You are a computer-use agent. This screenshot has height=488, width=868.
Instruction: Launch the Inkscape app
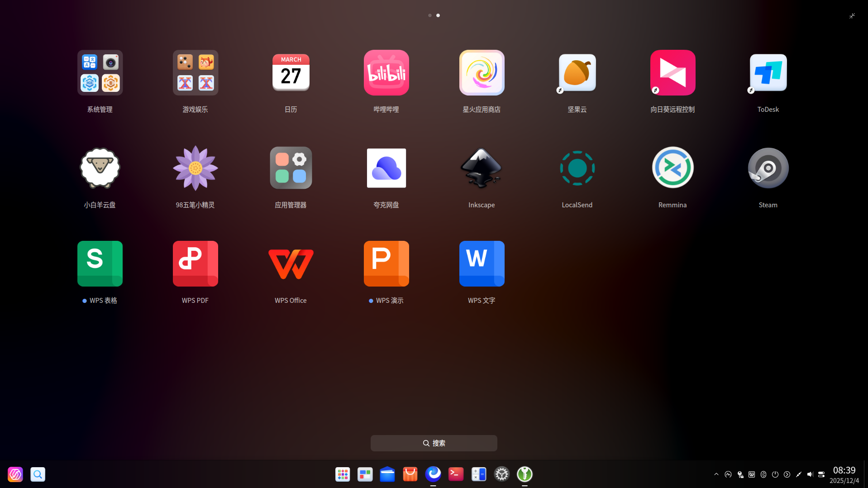[x=482, y=168]
